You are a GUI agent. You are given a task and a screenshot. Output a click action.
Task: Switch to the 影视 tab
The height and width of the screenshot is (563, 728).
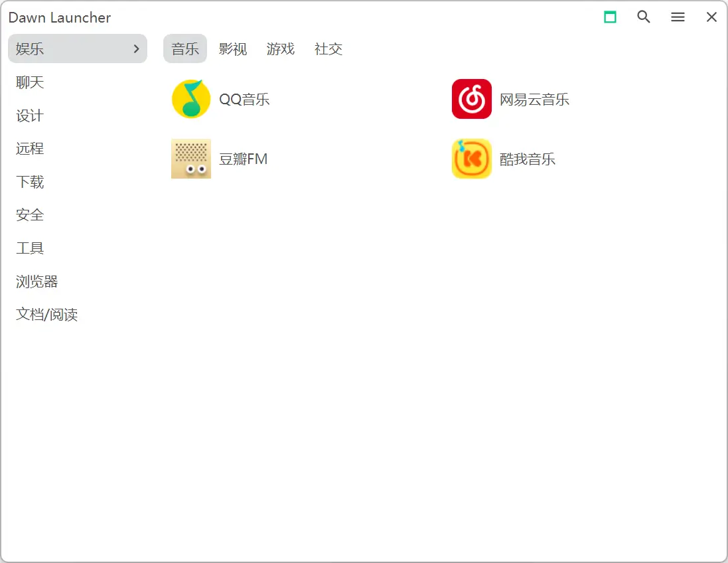pyautogui.click(x=233, y=48)
